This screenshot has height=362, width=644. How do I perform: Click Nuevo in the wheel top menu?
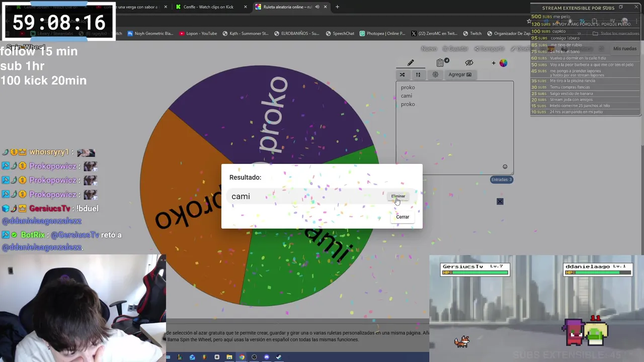(x=429, y=49)
